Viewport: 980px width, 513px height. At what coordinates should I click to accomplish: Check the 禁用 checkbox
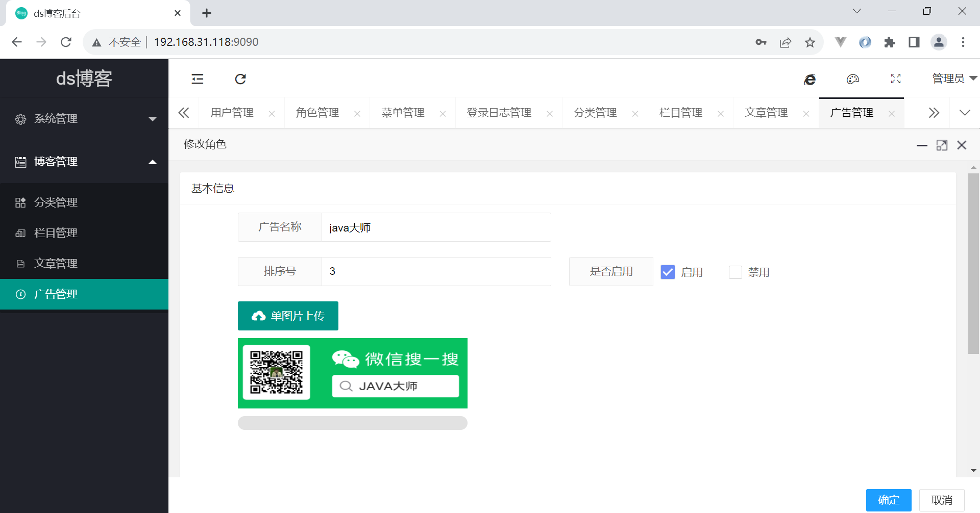coord(736,272)
